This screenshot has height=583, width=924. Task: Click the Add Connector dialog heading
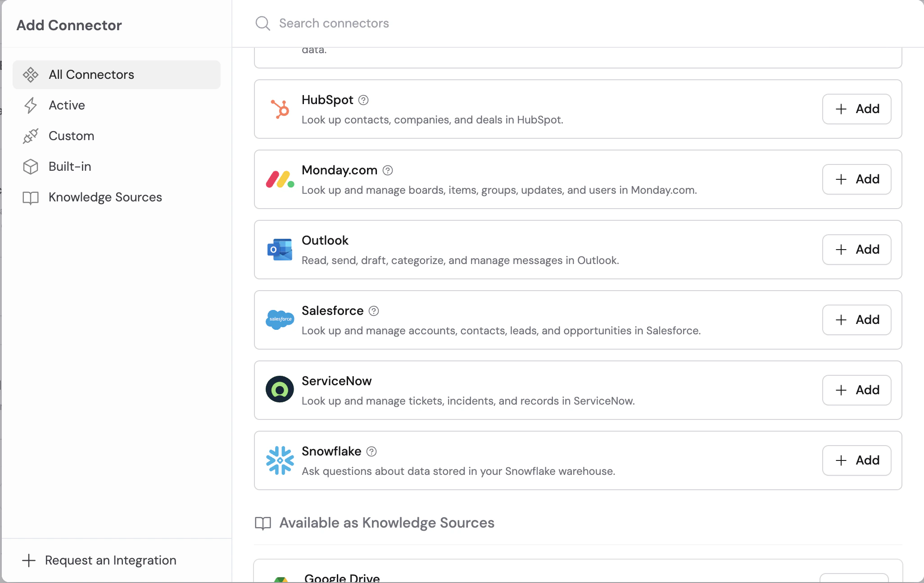[x=69, y=25]
